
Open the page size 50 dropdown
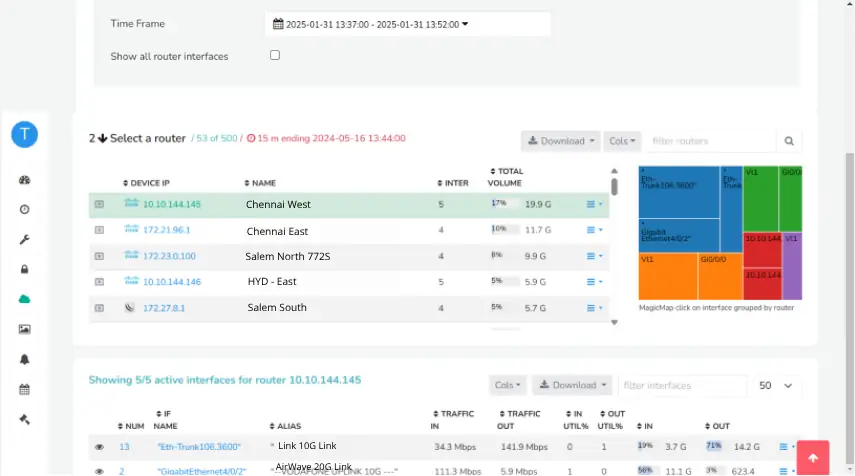775,385
